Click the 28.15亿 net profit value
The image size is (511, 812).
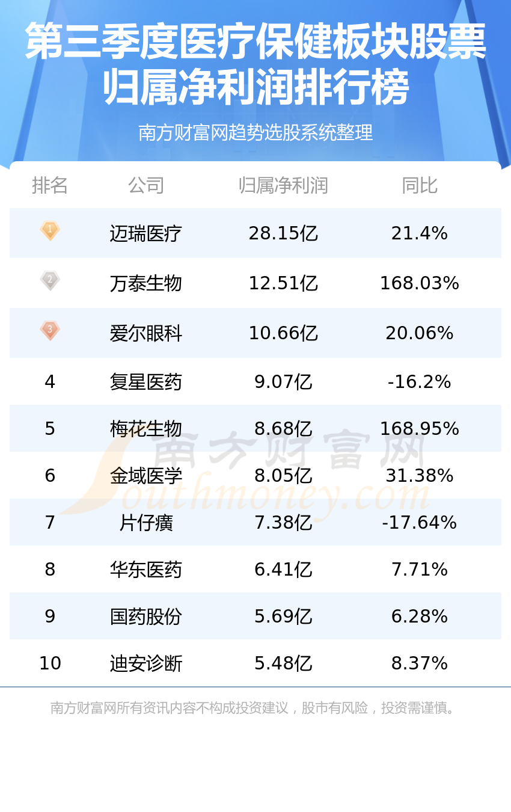[x=283, y=233]
